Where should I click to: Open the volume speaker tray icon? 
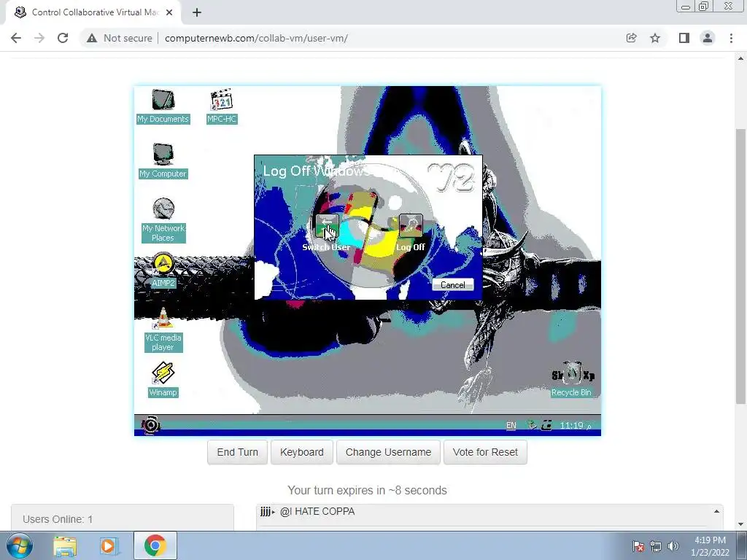click(x=673, y=546)
